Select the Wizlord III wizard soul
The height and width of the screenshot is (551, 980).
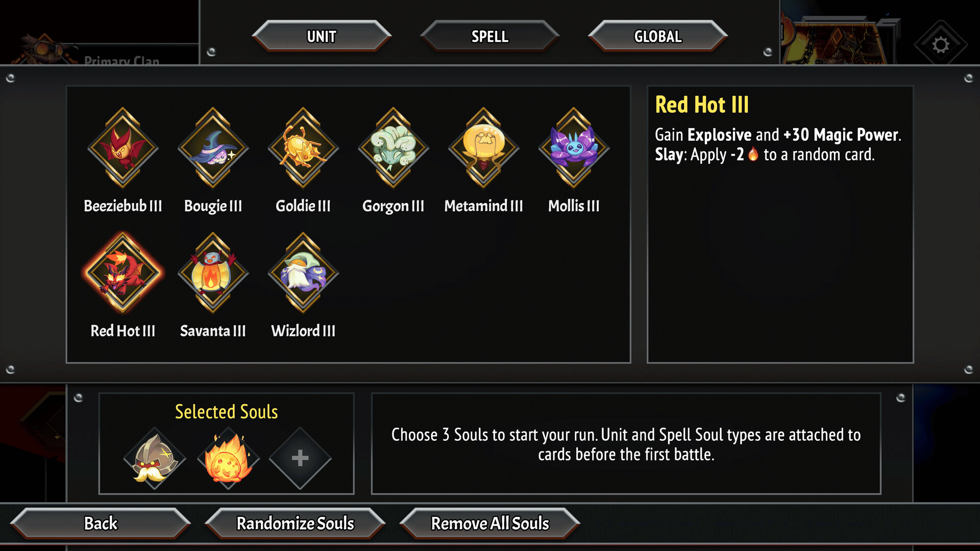point(303,273)
